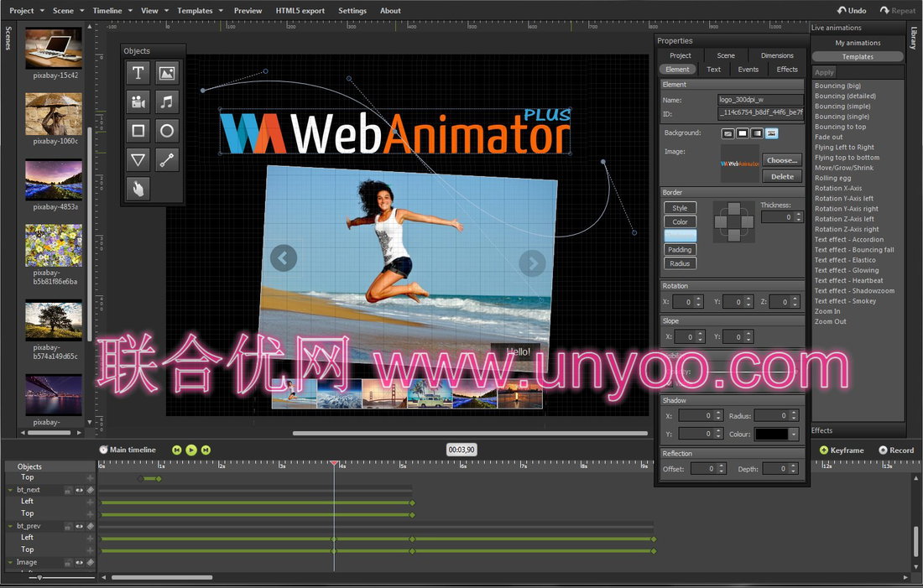Switch to Events properties tab
The width and height of the screenshot is (923, 588).
pos(748,70)
